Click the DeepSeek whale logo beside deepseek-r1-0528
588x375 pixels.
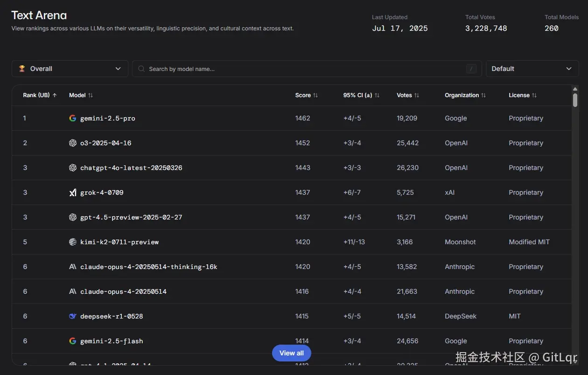point(73,316)
